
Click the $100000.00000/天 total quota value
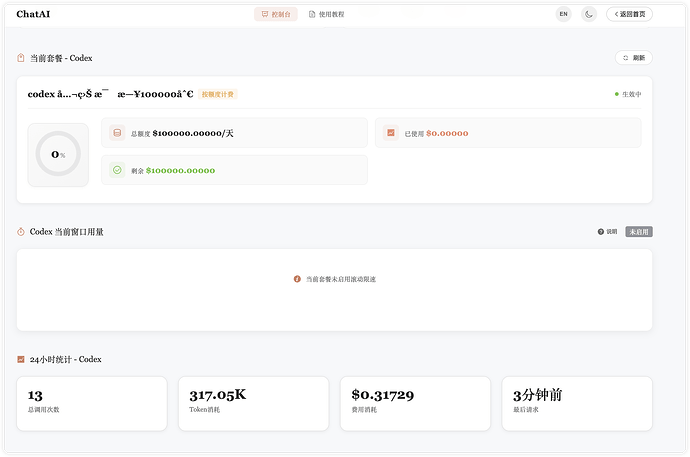click(193, 133)
